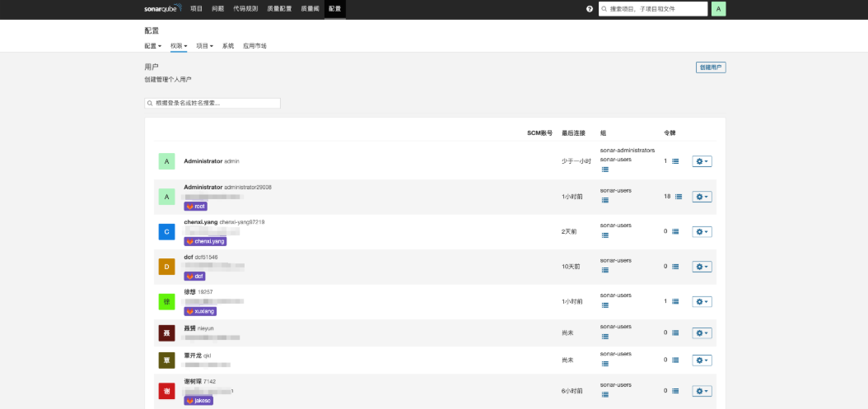Select 配置 in top navigation bar
868x409 pixels.
tap(335, 9)
